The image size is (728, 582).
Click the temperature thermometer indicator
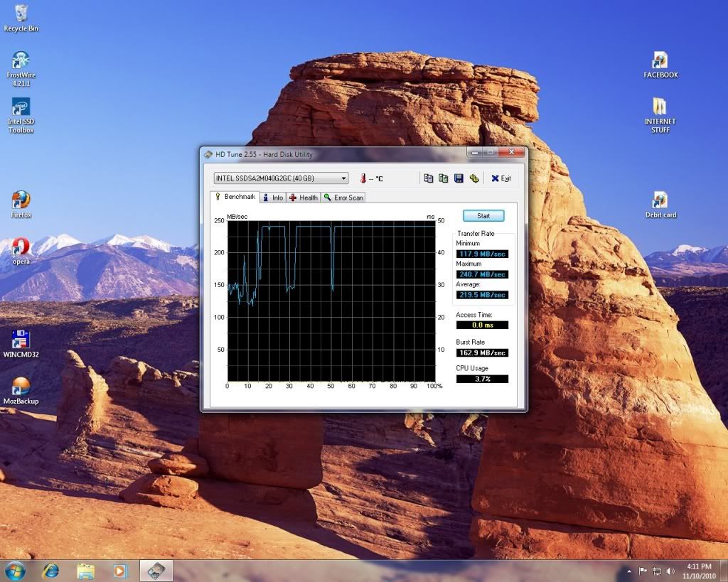tap(363, 178)
